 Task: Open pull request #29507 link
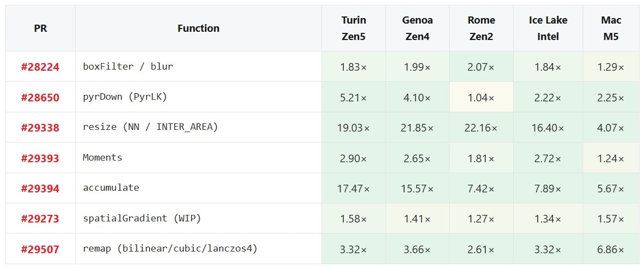41,249
